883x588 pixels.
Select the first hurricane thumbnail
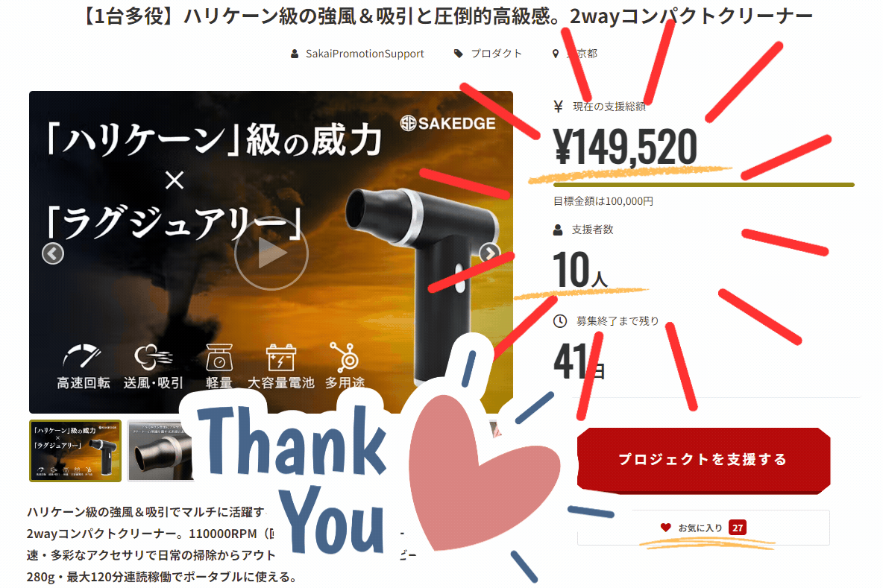point(75,451)
